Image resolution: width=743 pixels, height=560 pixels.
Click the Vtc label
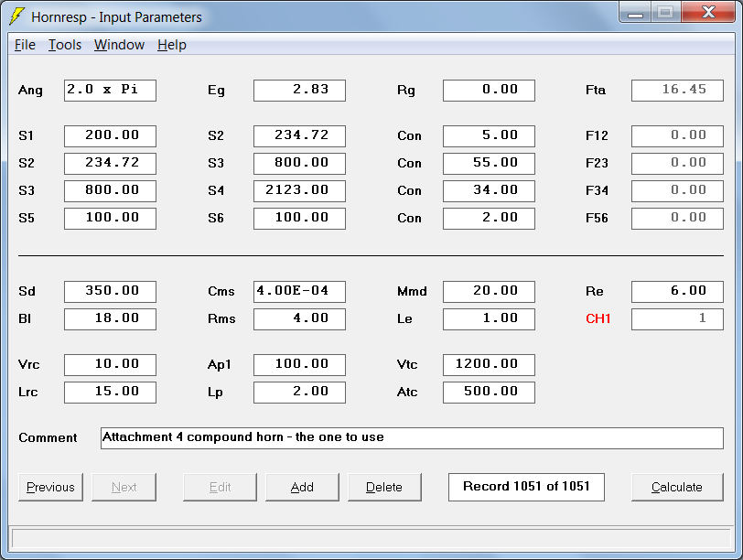[x=407, y=364]
